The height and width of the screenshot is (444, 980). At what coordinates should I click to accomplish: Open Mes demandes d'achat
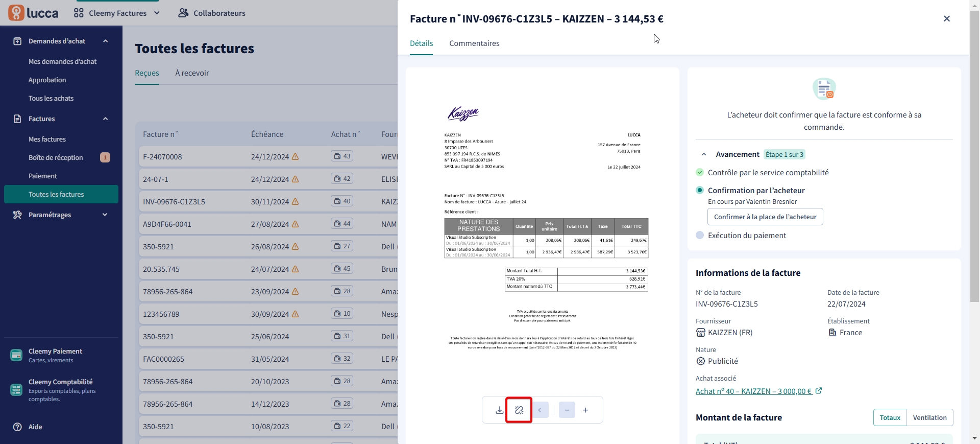coord(62,61)
